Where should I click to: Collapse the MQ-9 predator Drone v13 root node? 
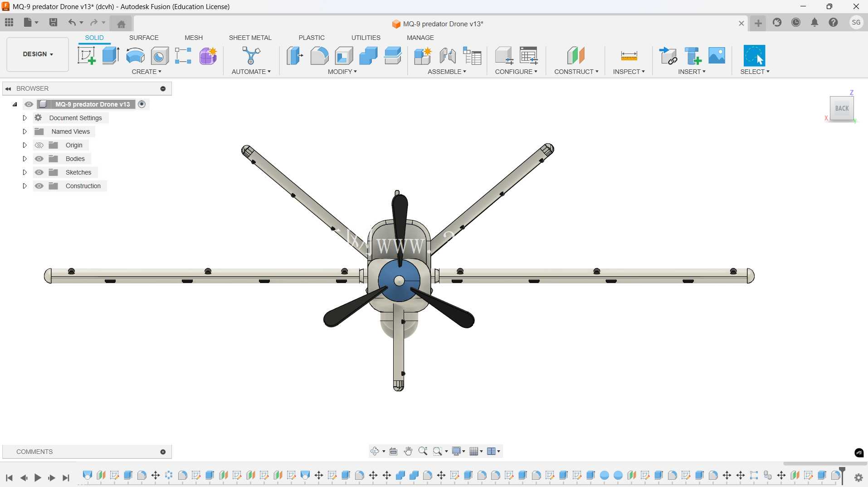[15, 104]
